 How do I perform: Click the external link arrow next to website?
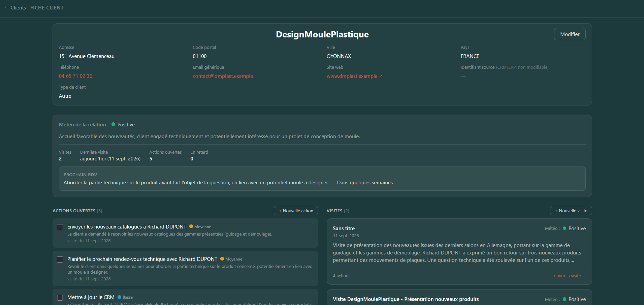pyautogui.click(x=381, y=77)
